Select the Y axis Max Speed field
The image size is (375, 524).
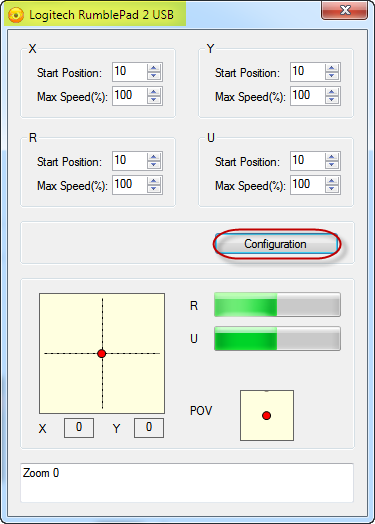pos(316,96)
